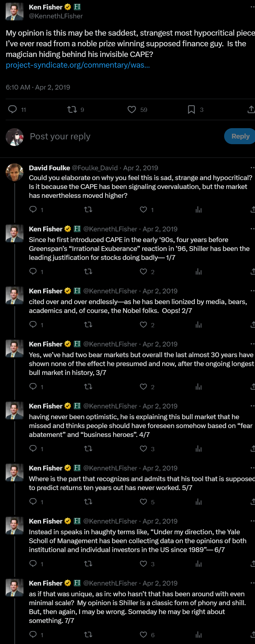Open more options on the 7/7 tweet

(252, 583)
